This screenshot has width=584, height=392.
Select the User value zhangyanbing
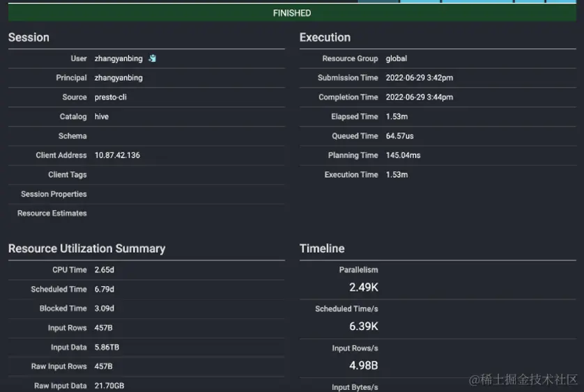(118, 58)
